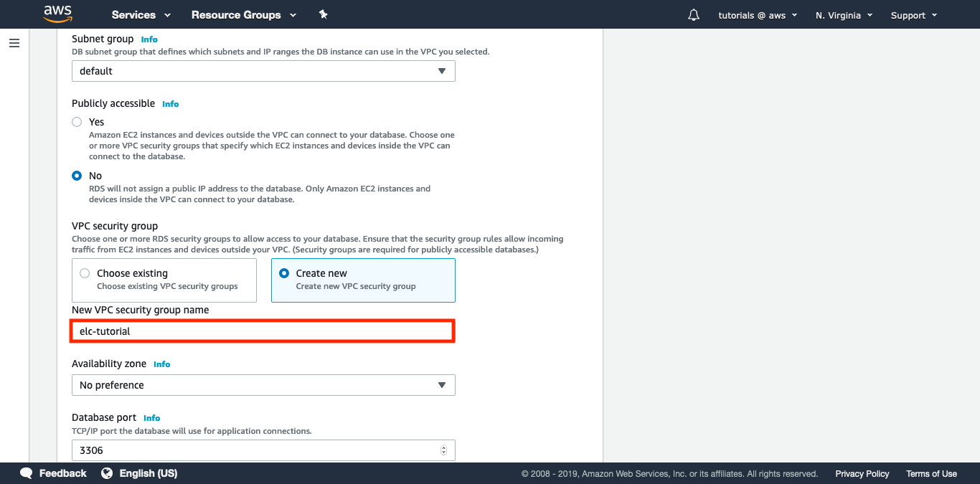Screen dimensions: 980x484
Task: Select No for Publicly accessible
Action: [77, 176]
